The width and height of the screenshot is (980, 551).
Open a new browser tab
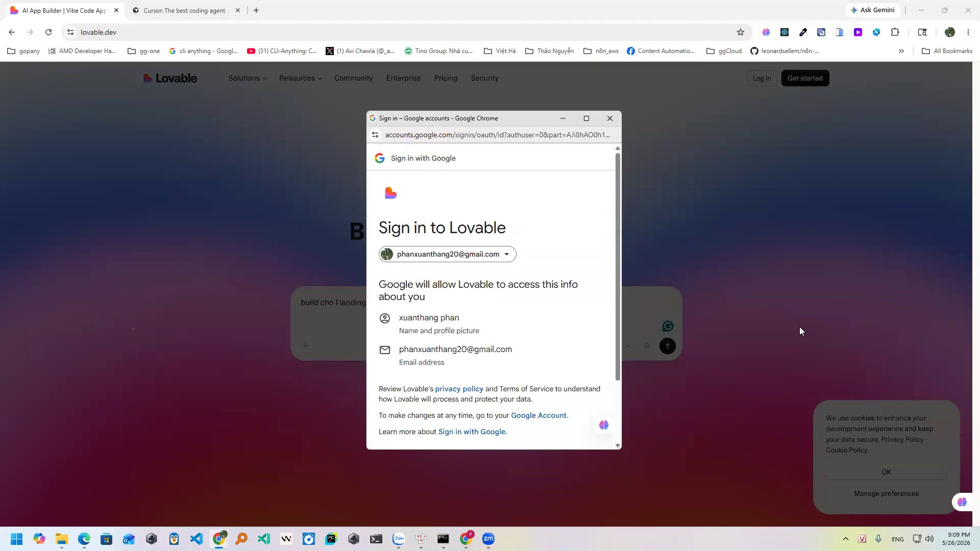[x=256, y=10]
